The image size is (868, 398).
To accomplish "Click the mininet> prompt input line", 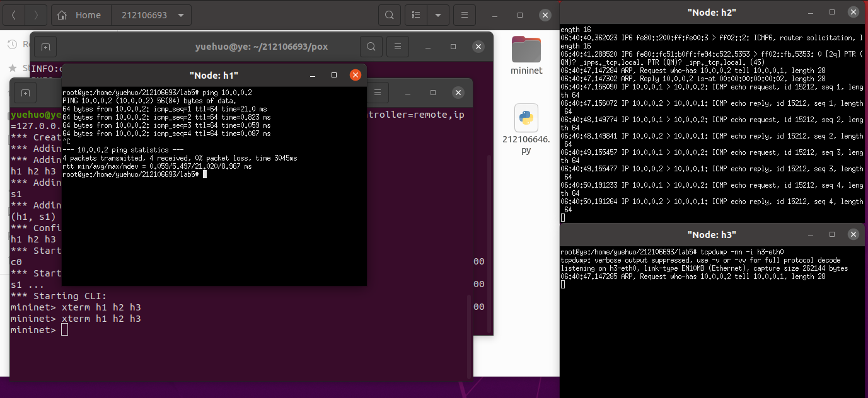I will (x=39, y=330).
